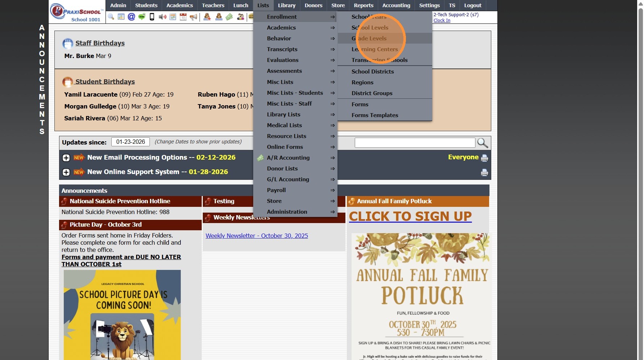Expand the Medical Lists submenu
Viewport: 644px width, 360px height.
click(x=295, y=125)
